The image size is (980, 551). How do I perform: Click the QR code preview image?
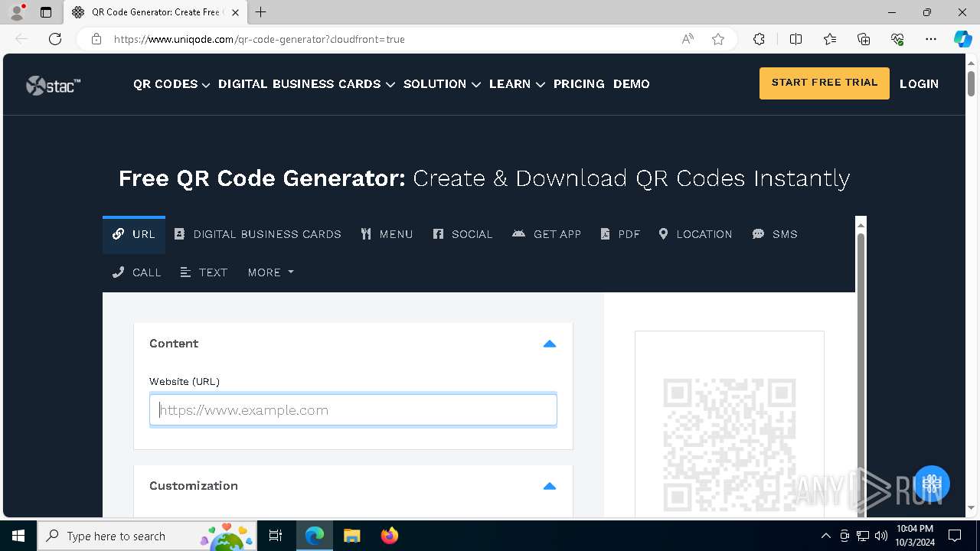point(730,445)
